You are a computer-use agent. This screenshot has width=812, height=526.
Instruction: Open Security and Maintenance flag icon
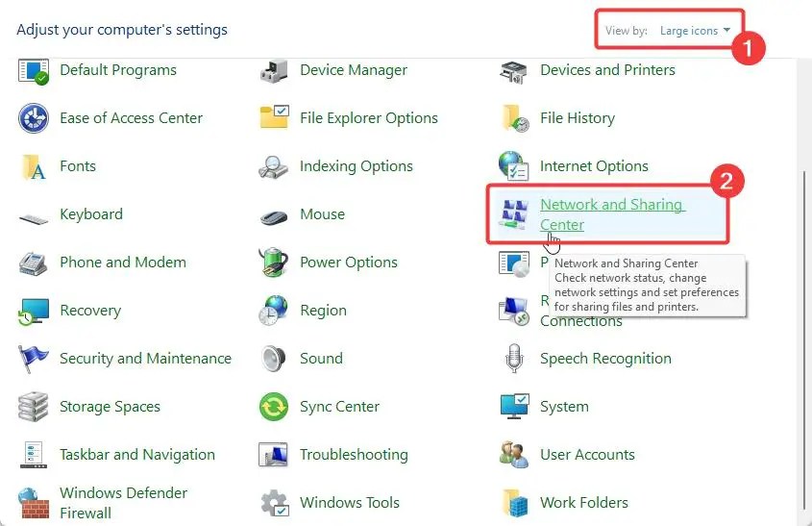click(33, 359)
